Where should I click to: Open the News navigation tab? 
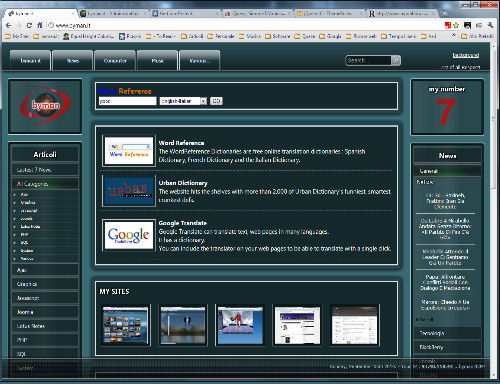73,61
